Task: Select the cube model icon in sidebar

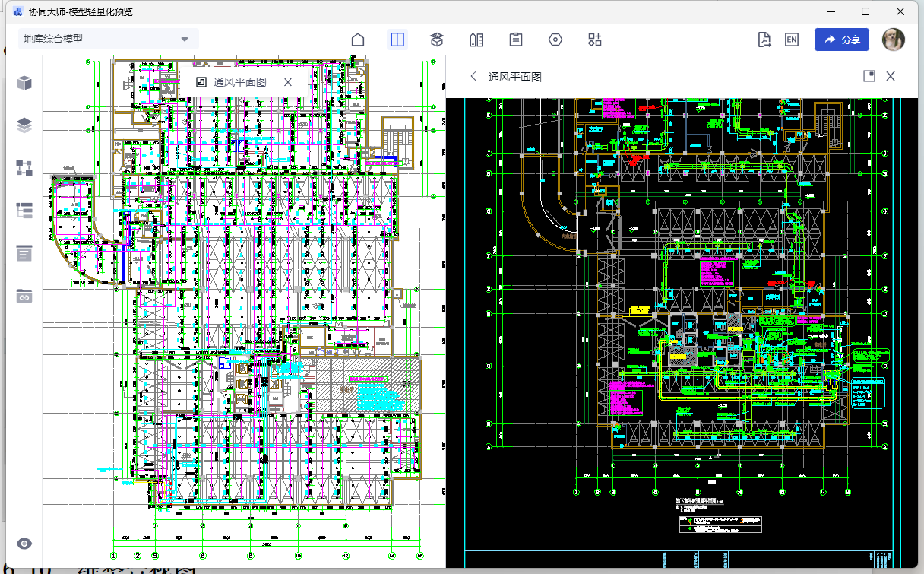Action: point(24,83)
